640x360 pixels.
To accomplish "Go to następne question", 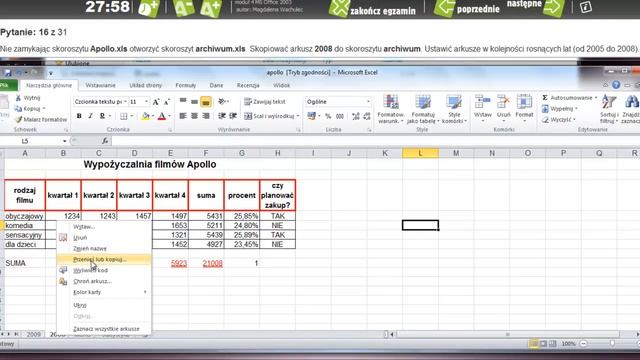I will tap(536, 7).
